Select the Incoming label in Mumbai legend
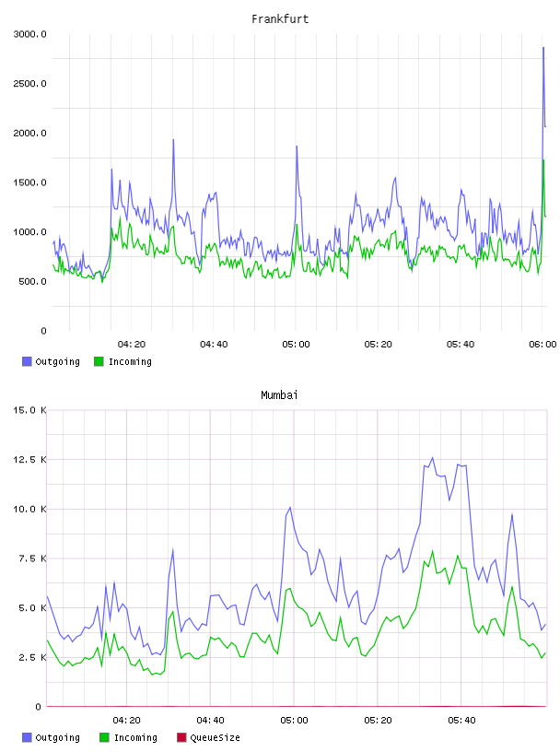 point(135,738)
